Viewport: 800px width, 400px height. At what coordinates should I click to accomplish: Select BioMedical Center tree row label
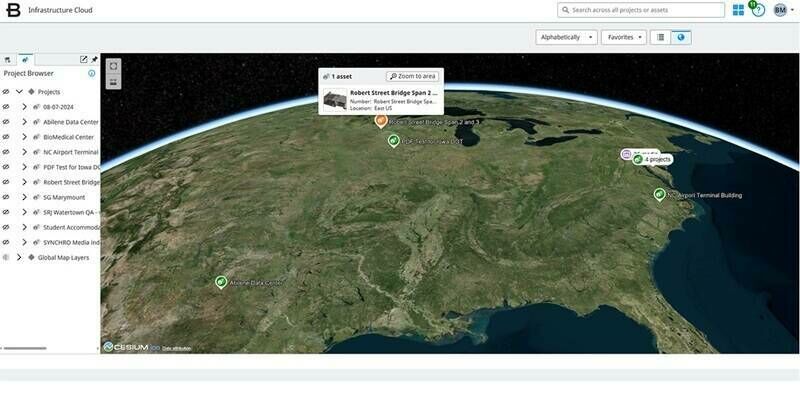tap(68, 137)
